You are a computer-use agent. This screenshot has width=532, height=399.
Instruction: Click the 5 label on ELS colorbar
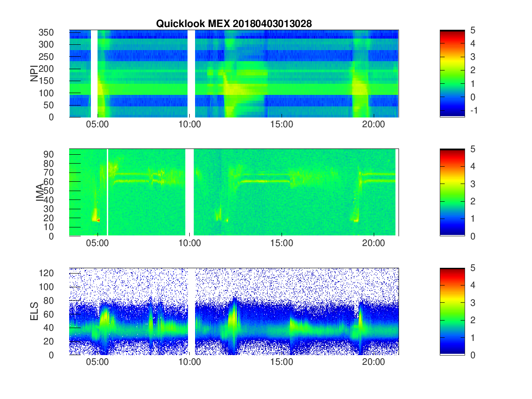[x=473, y=268]
